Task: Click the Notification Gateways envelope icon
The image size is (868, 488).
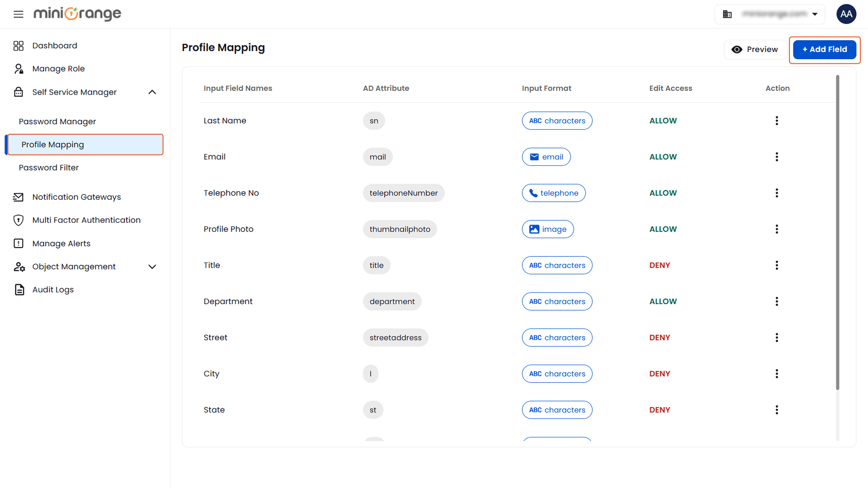Action: tap(19, 197)
